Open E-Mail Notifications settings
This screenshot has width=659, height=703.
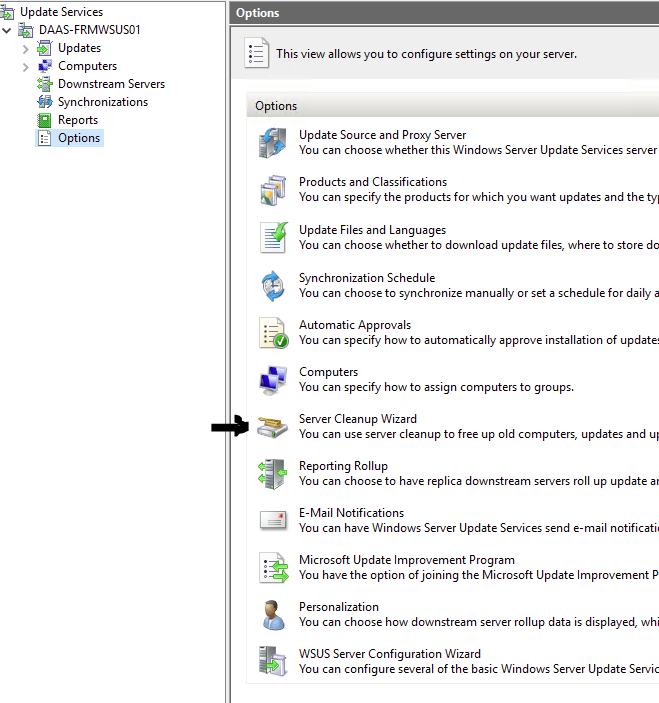[x=351, y=513]
